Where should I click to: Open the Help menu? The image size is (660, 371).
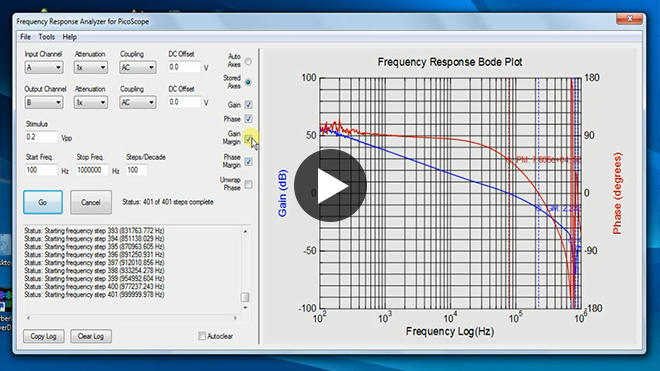coord(69,37)
